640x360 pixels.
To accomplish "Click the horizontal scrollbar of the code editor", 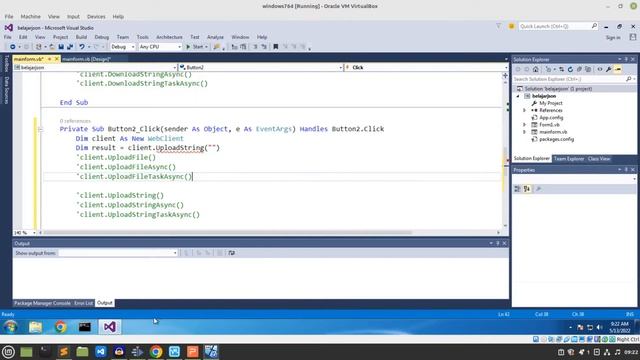I will tap(229, 233).
